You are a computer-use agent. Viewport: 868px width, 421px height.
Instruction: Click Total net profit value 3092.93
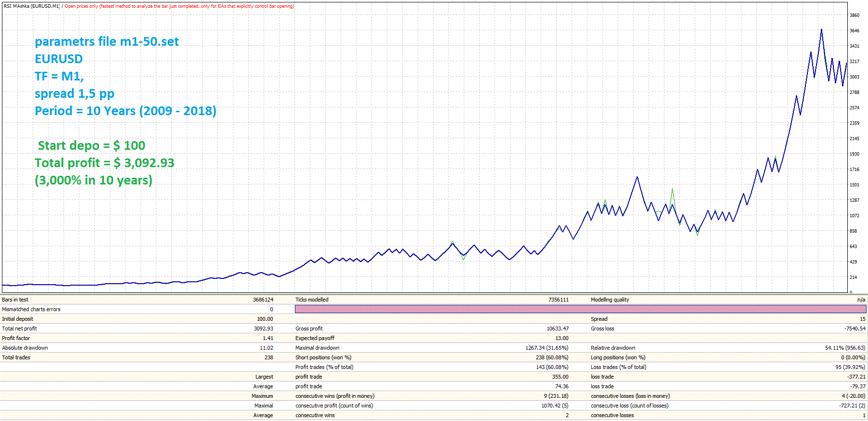pos(263,329)
